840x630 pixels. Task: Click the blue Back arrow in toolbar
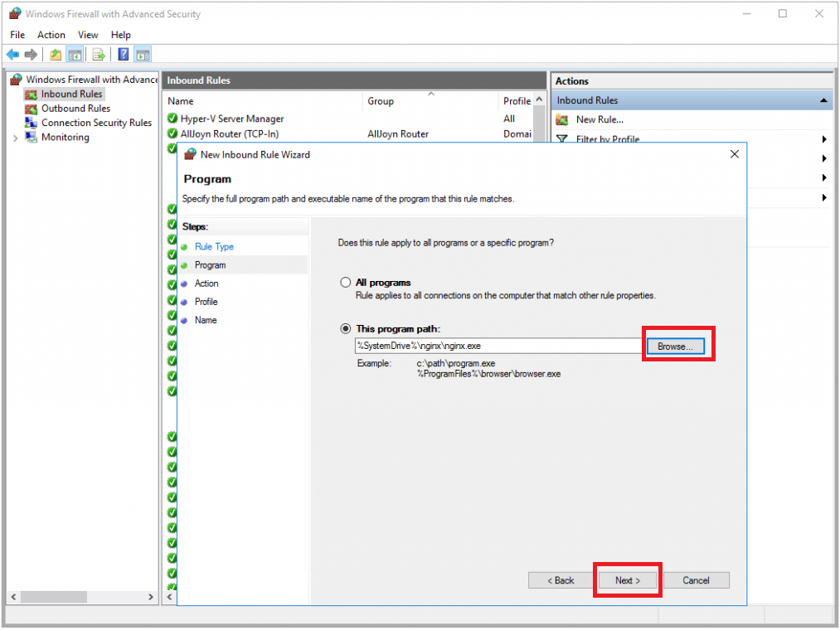pyautogui.click(x=12, y=54)
